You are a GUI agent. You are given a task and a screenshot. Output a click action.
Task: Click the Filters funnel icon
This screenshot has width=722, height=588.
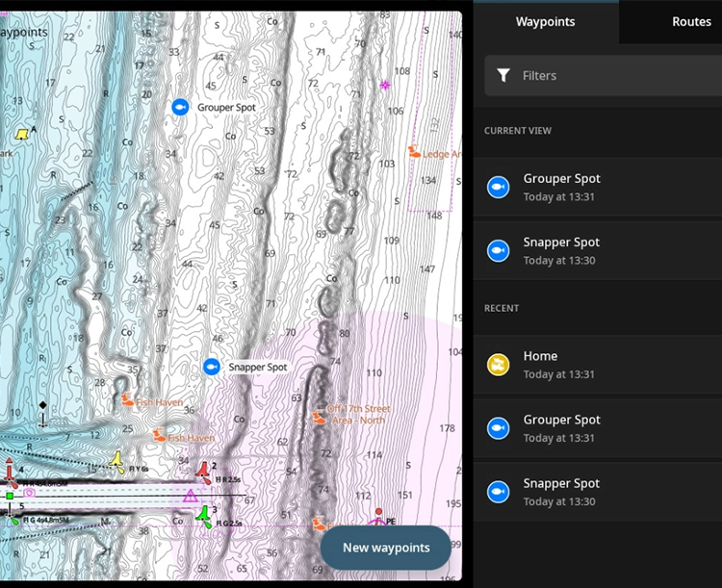pos(503,75)
